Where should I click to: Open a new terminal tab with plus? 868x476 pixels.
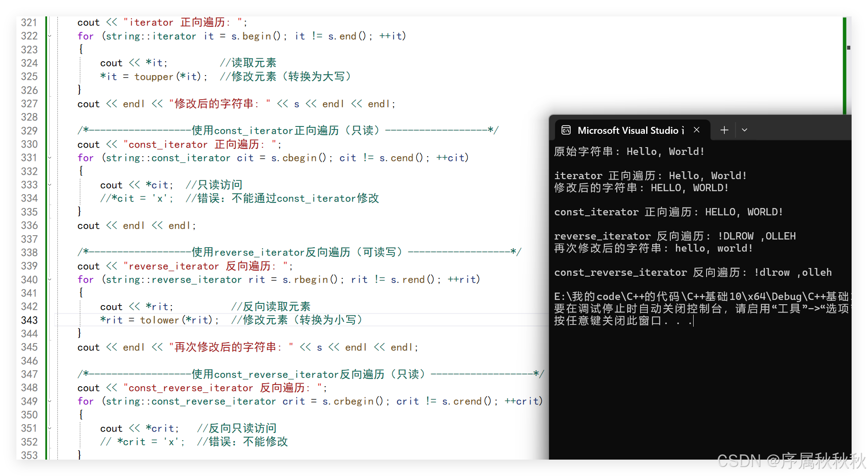click(x=724, y=130)
